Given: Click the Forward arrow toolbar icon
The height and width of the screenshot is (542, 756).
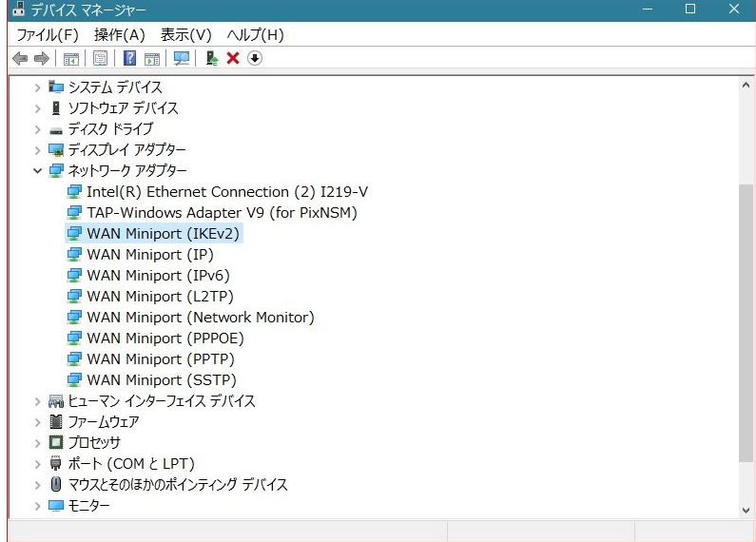Looking at the screenshot, I should pyautogui.click(x=42, y=58).
